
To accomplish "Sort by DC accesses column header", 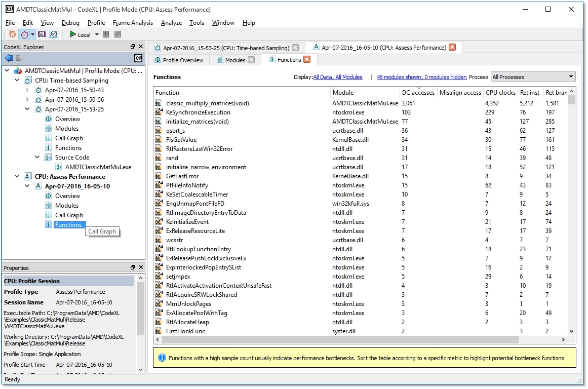I will point(418,93).
